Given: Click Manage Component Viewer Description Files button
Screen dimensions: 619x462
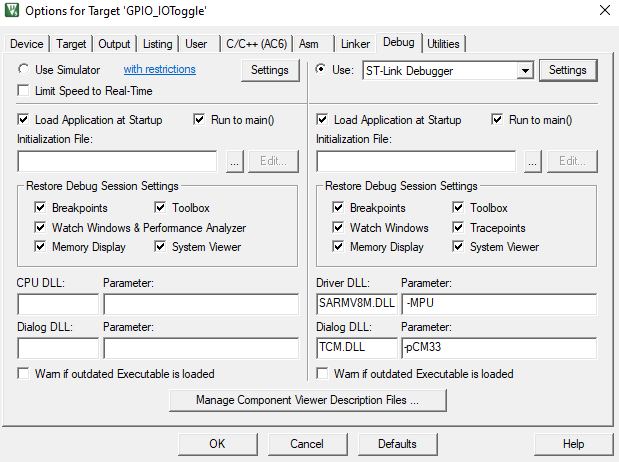Looking at the screenshot, I should click(x=308, y=400).
